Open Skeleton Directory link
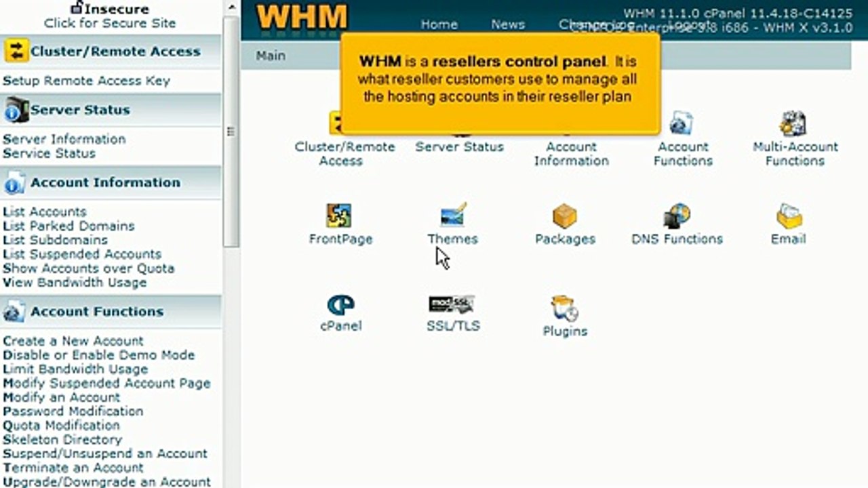 click(64, 440)
